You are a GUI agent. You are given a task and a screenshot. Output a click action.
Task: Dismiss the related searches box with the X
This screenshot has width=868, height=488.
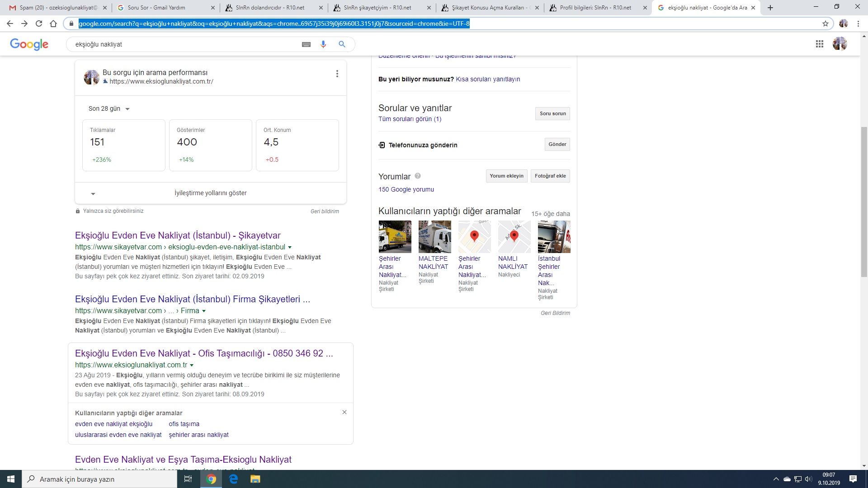[x=344, y=412]
